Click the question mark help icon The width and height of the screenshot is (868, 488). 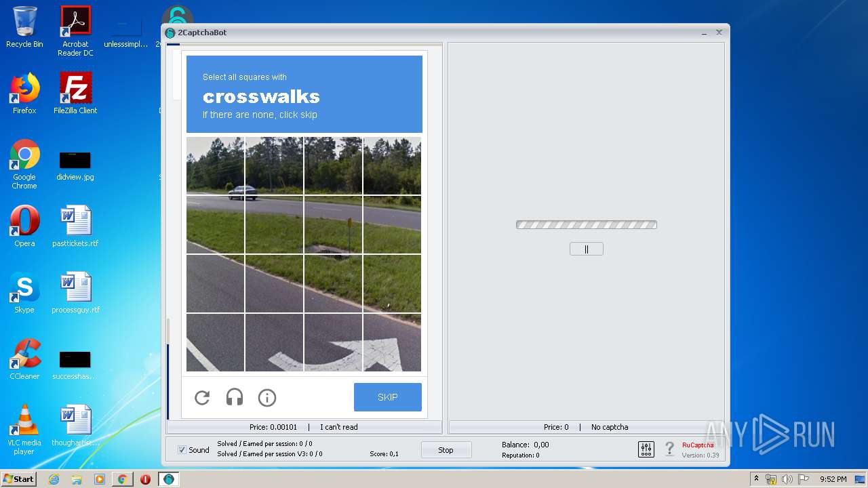pos(669,449)
